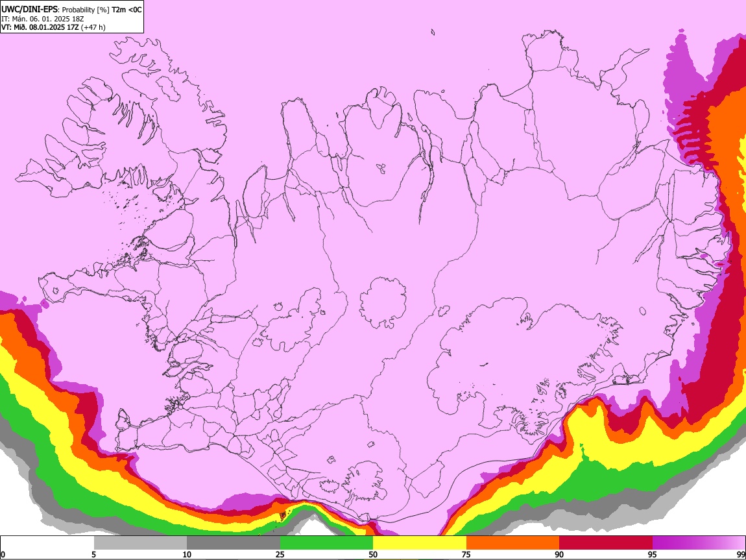Click the legend value '0'
746x560 pixels.
pos(3,555)
